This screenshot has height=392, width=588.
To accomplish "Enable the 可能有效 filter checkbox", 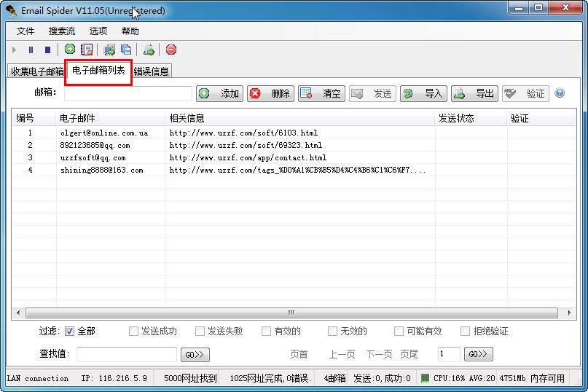I will click(x=399, y=332).
